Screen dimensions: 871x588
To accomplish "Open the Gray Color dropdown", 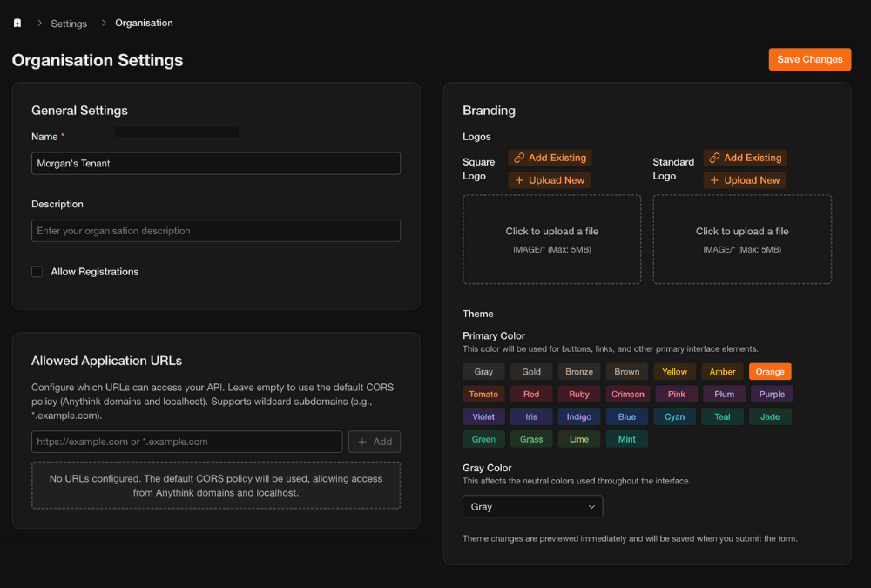I will point(532,506).
